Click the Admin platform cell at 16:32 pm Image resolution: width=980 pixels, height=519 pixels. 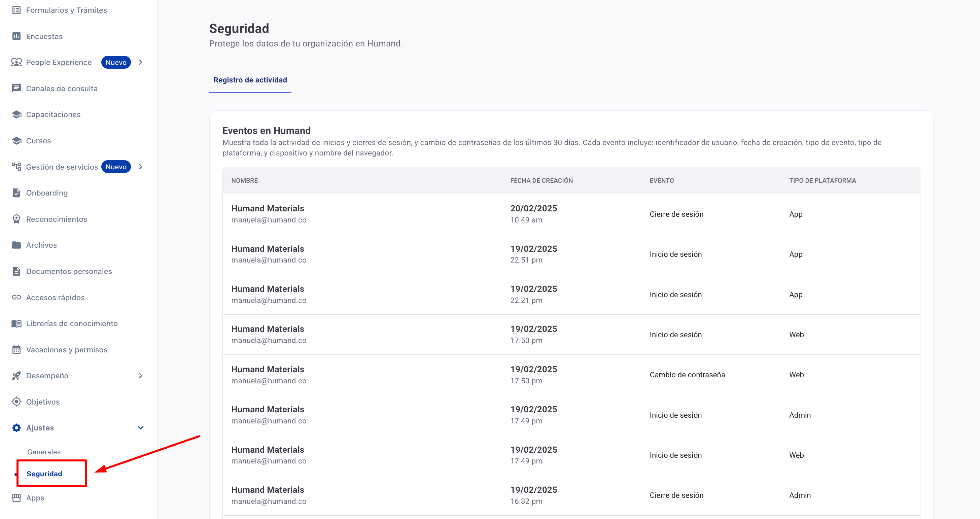(800, 495)
